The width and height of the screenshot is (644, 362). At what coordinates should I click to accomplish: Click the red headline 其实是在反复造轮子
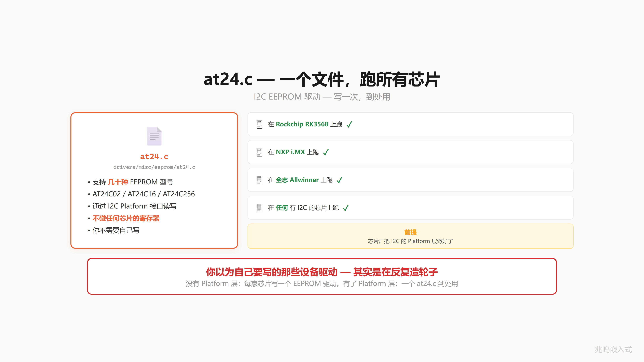(x=395, y=272)
